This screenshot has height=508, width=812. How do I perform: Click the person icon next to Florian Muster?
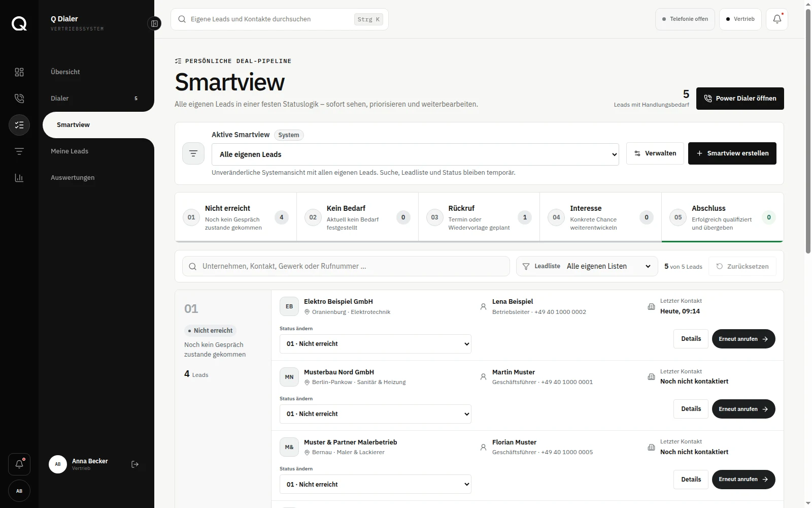[483, 448]
